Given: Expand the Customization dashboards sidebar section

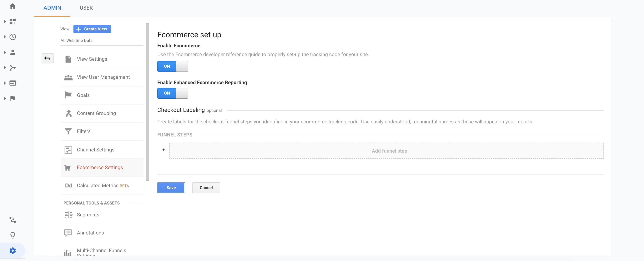Looking at the screenshot, I should (13, 22).
